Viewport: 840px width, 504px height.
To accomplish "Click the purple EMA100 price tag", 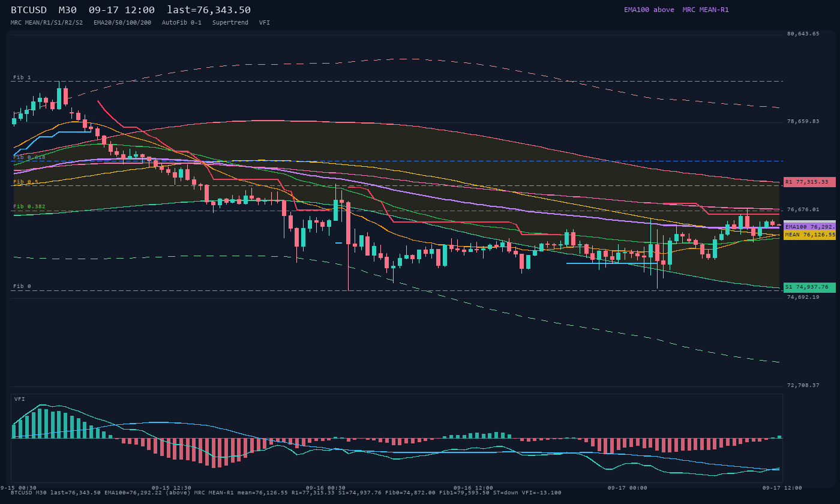I will click(809, 227).
